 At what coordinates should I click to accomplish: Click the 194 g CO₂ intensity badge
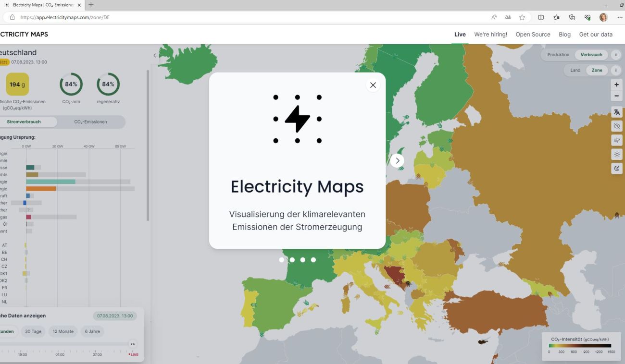(17, 85)
